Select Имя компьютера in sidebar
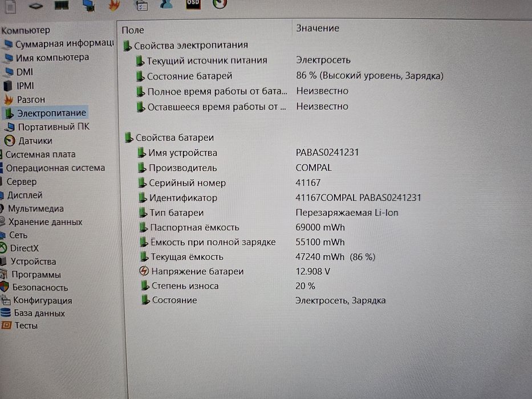The height and width of the screenshot is (399, 532). [47, 58]
